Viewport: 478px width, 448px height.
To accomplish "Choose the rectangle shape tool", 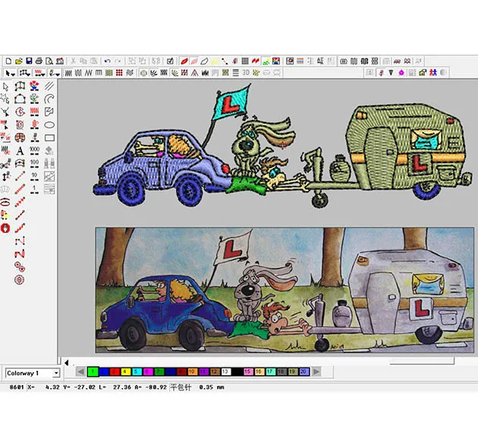I will click(49, 137).
